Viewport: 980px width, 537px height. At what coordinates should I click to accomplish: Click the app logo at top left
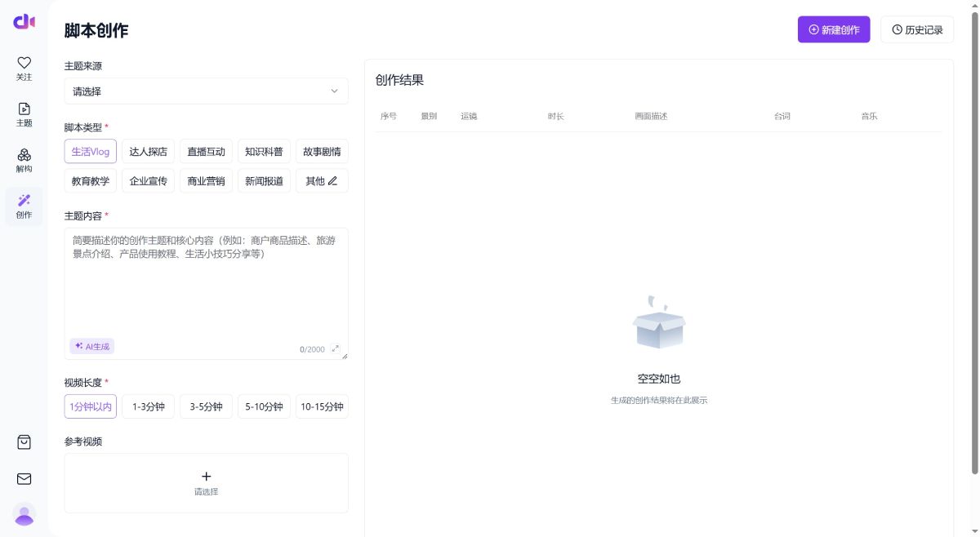click(24, 22)
